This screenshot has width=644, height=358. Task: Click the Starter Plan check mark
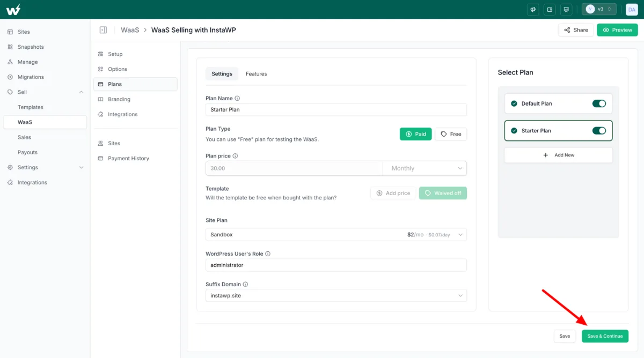(514, 130)
